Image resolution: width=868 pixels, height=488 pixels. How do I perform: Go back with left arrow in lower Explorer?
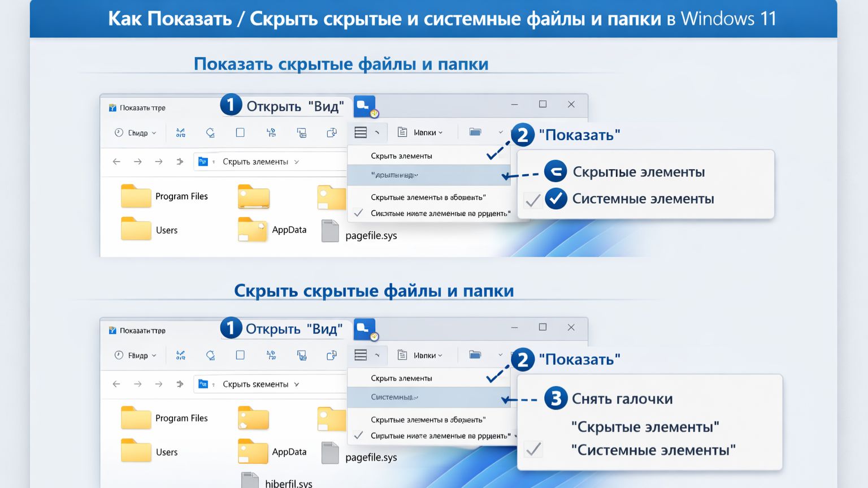[x=116, y=384]
